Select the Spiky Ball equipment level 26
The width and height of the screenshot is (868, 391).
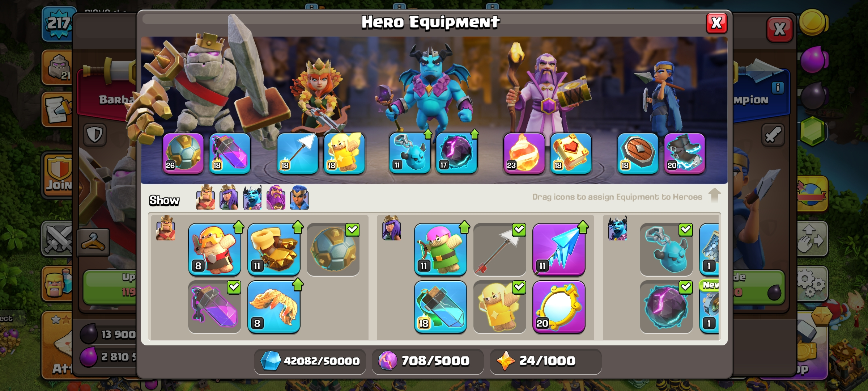pyautogui.click(x=183, y=154)
